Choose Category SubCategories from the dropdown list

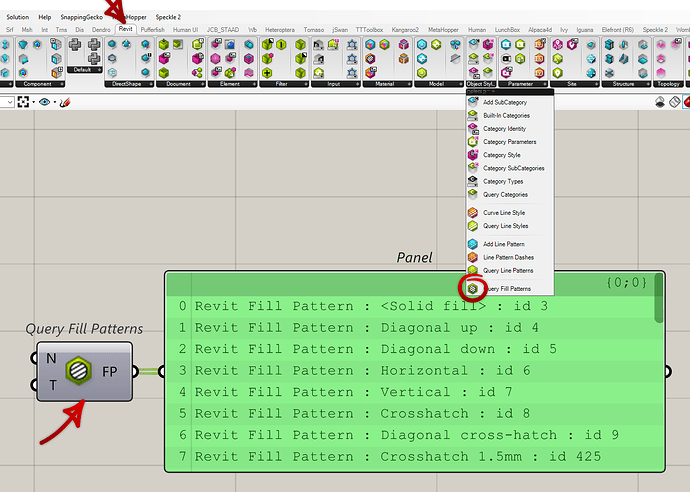point(510,168)
